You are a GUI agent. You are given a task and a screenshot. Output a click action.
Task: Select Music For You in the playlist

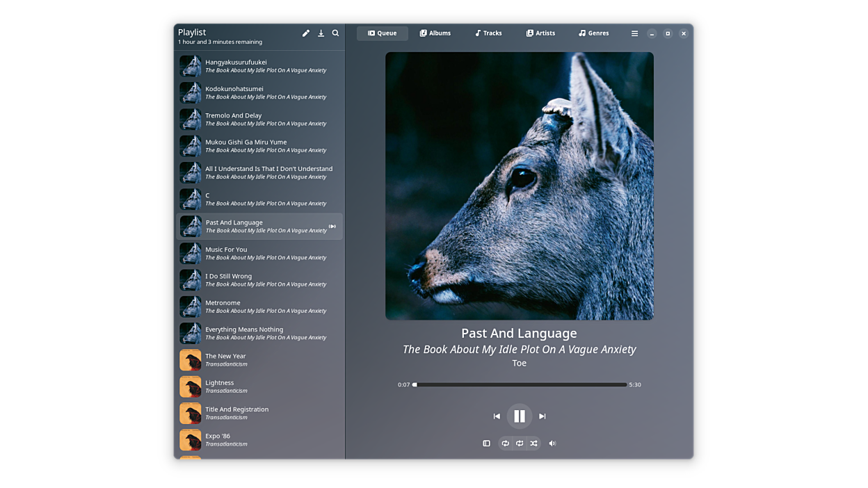[259, 254]
